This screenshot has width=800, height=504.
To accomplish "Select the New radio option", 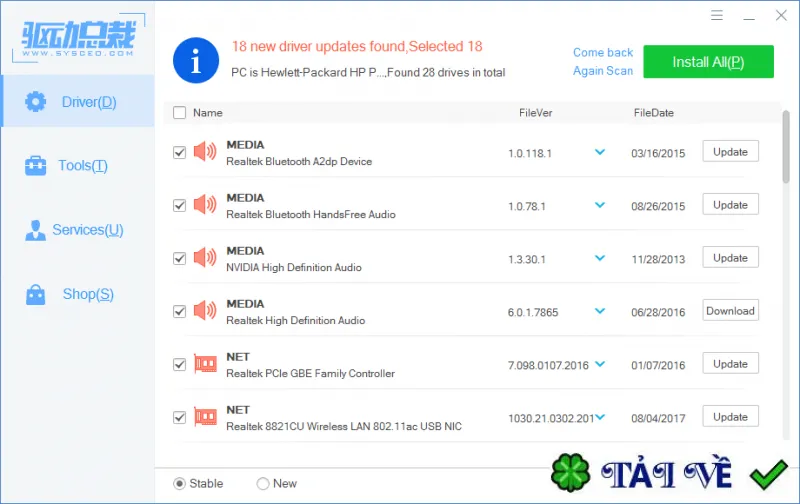I will [x=263, y=484].
